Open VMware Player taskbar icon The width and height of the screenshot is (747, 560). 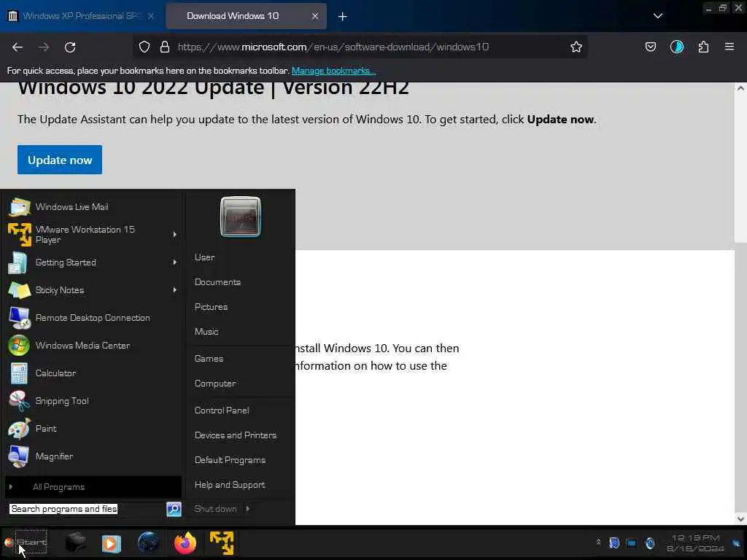pyautogui.click(x=222, y=542)
